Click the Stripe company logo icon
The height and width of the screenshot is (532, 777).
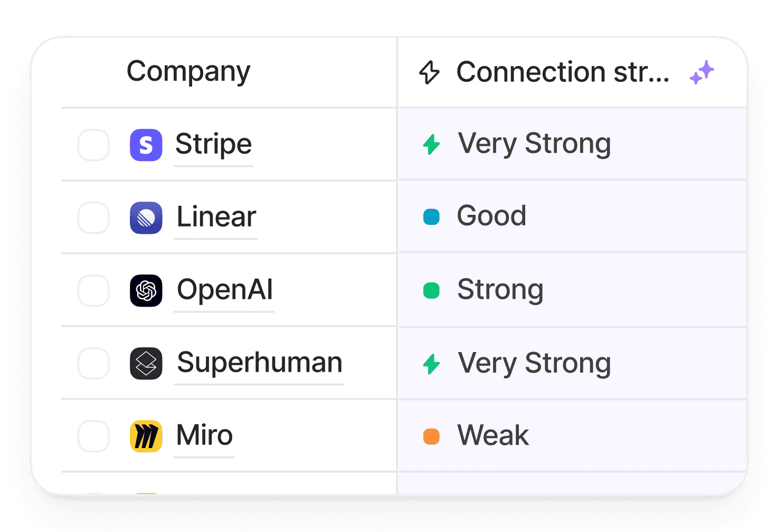point(146,145)
